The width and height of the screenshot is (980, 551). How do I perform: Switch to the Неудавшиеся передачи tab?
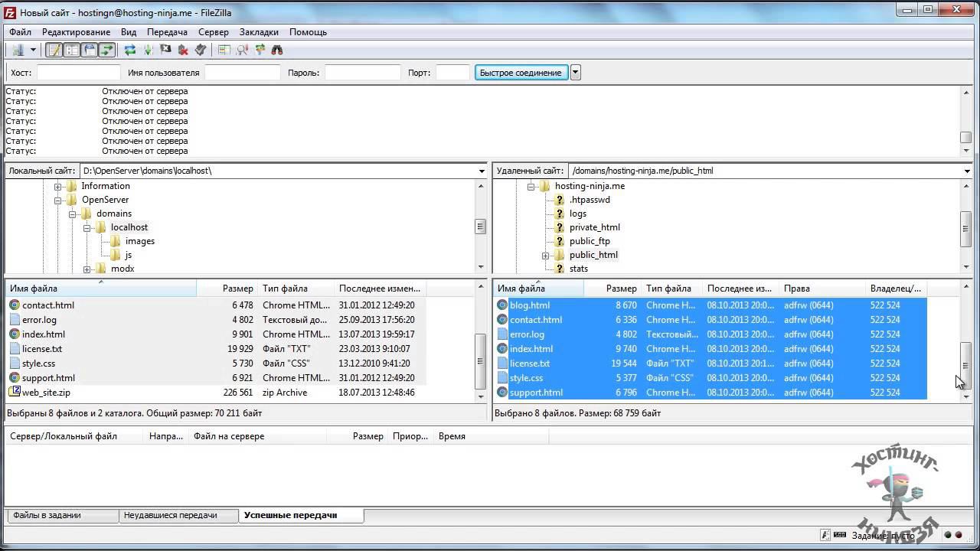pos(171,515)
